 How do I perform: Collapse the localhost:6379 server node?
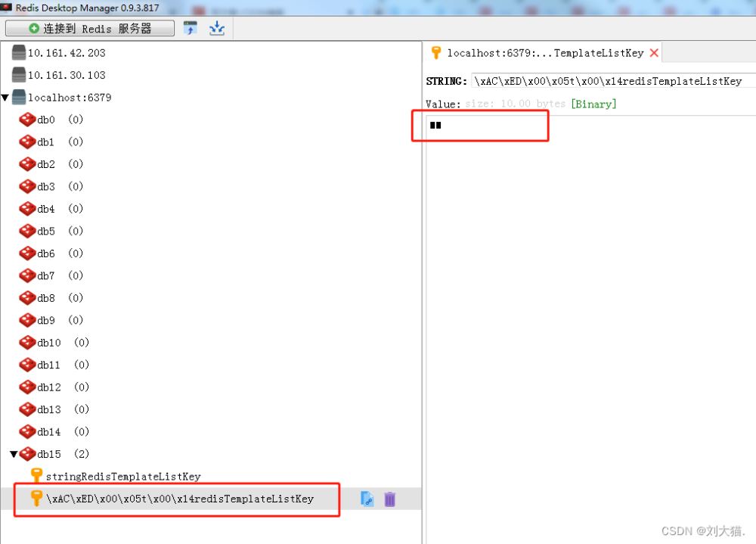point(5,98)
